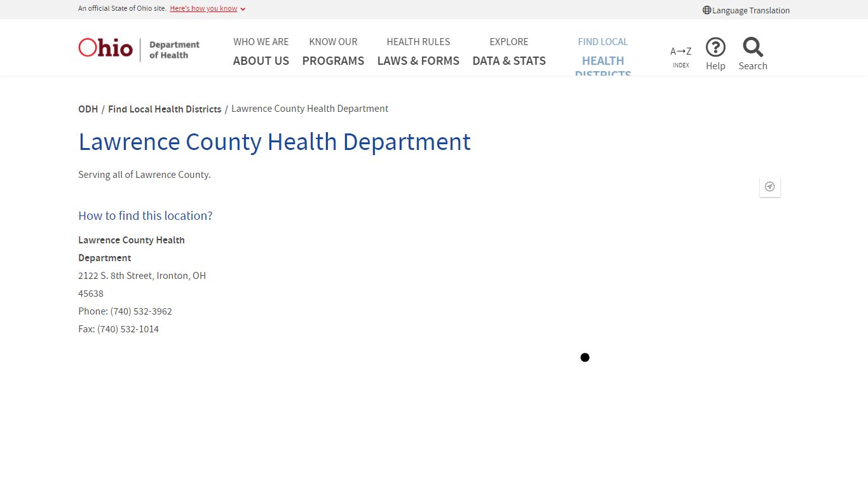Select the black map marker pin

585,357
